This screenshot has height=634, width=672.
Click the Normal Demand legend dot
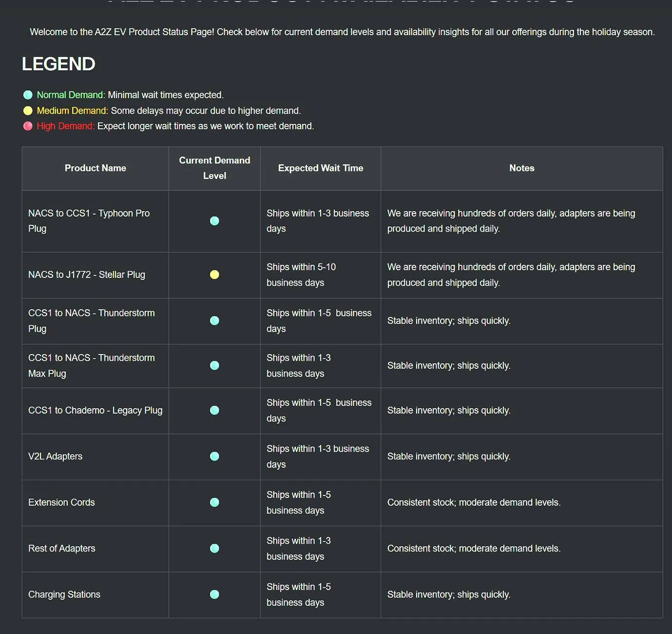pyautogui.click(x=28, y=95)
